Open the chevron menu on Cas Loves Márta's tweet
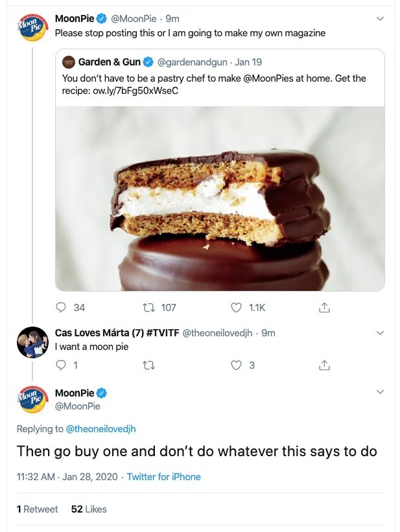 pos(381,333)
